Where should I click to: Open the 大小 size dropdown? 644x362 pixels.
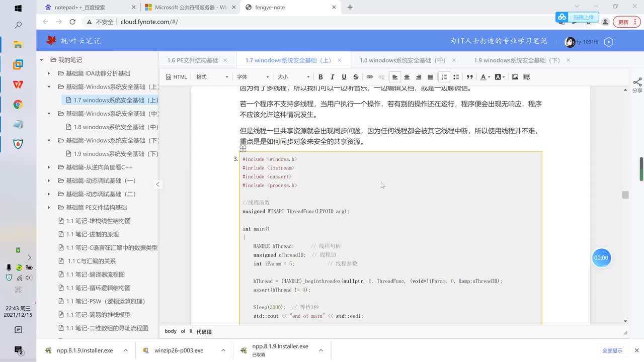click(293, 77)
